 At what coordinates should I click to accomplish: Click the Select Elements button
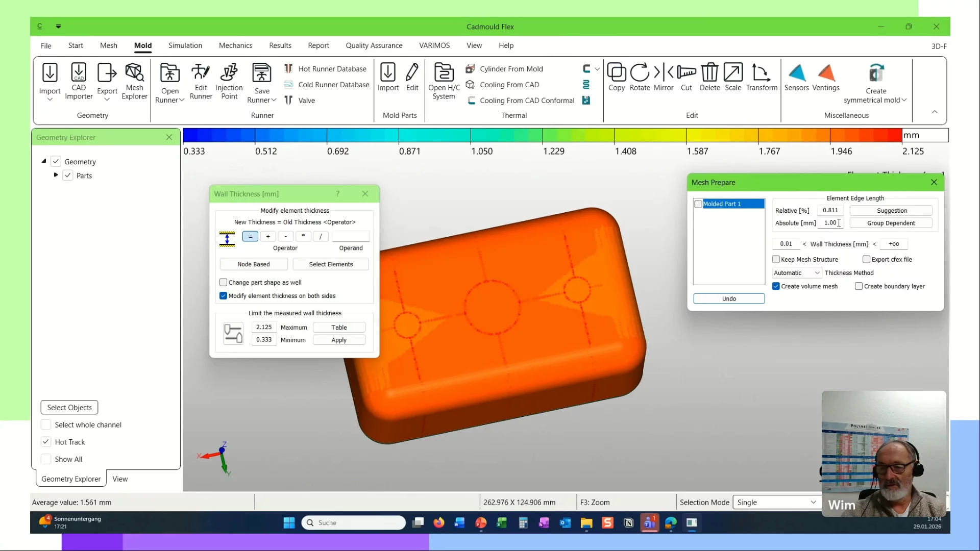331,264
